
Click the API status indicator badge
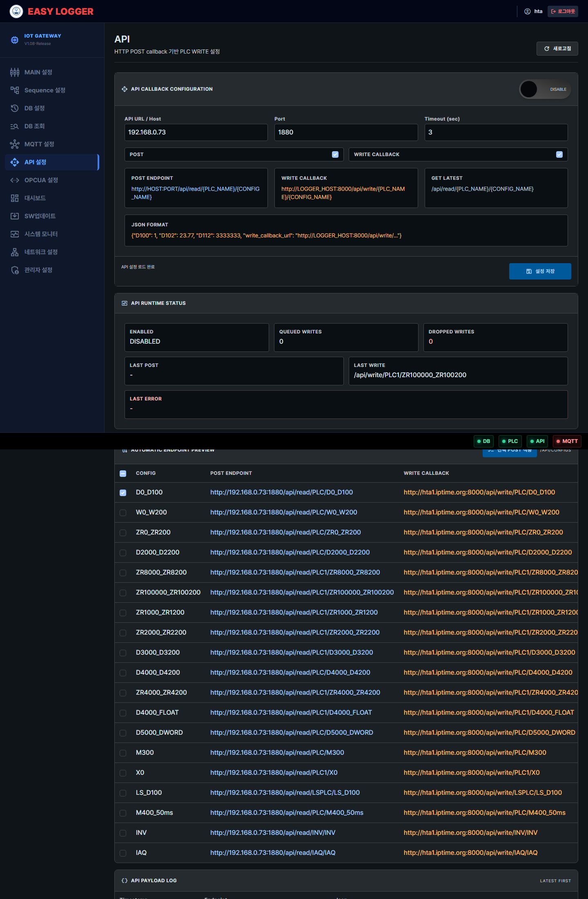point(537,441)
